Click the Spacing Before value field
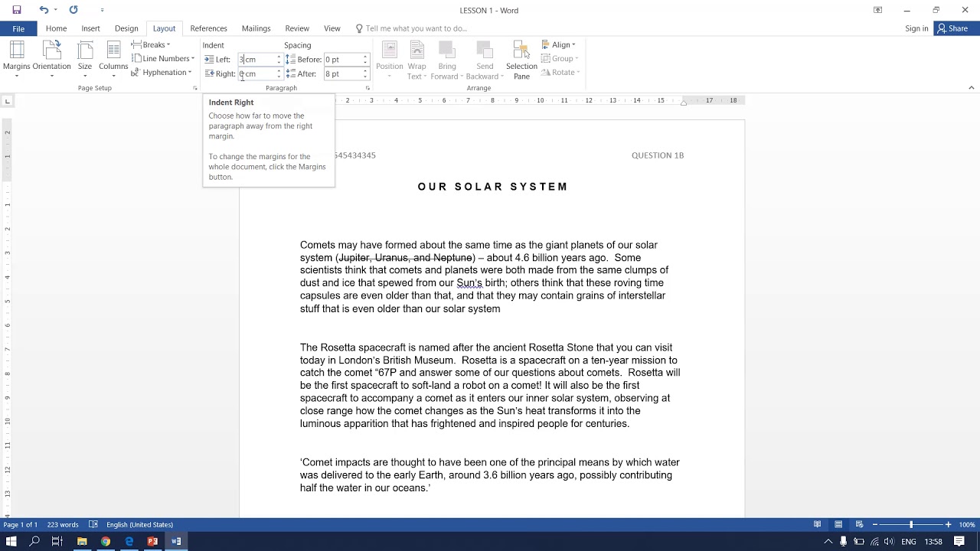The height and width of the screenshot is (551, 980). coord(342,59)
